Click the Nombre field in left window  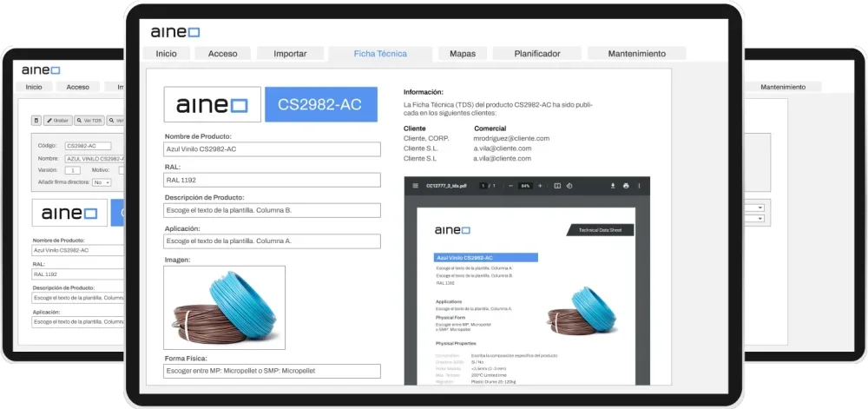tap(94, 158)
